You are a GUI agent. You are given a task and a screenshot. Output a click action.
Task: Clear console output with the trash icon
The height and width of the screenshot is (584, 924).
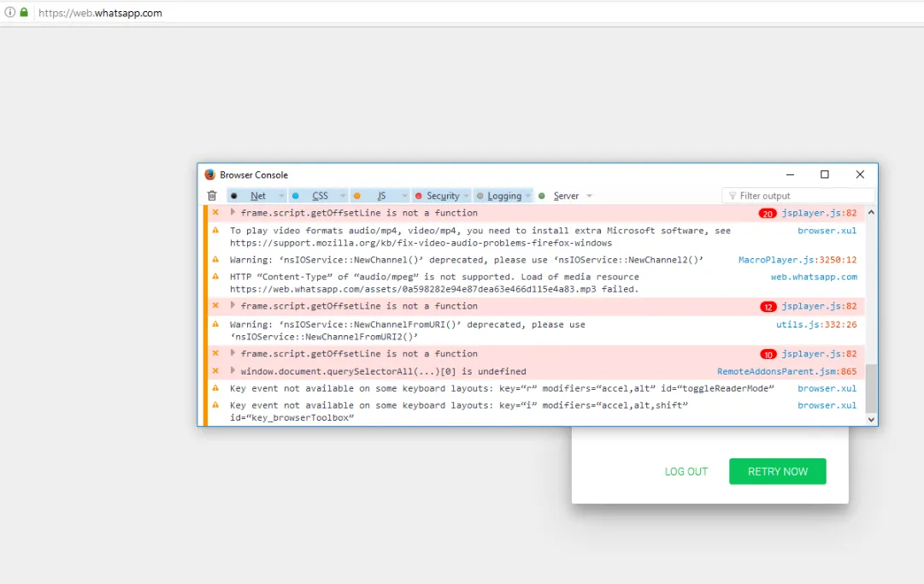coord(212,196)
